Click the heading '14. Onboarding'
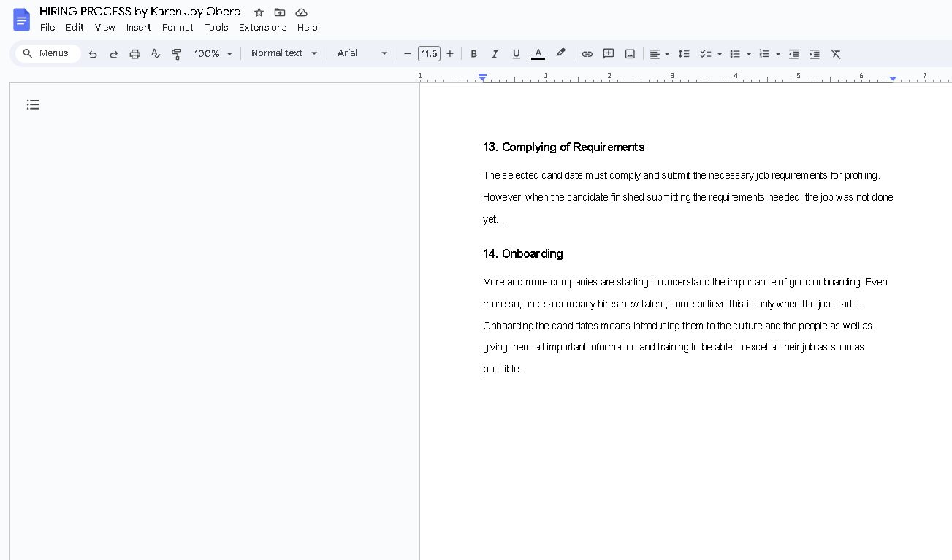This screenshot has width=952, height=560. coord(523,254)
